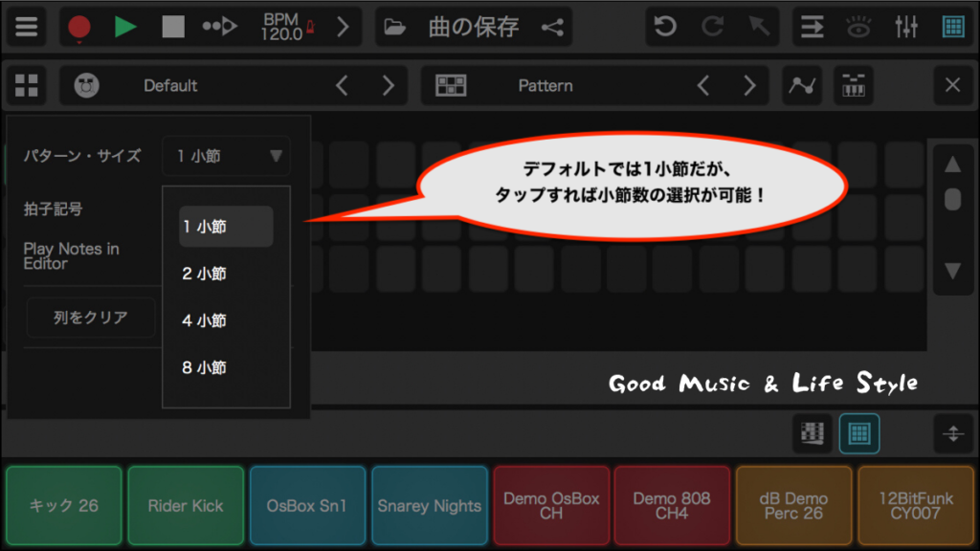Select the Pattern label
The height and width of the screenshot is (551, 980).
(545, 85)
